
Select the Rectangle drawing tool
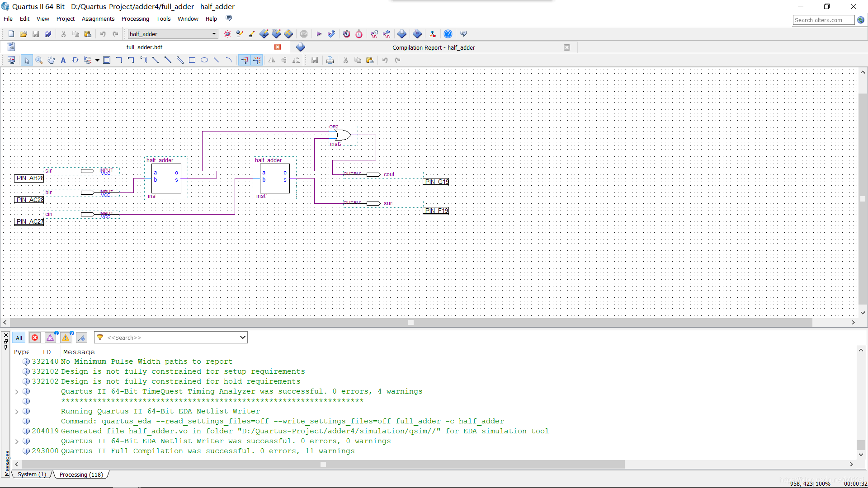[x=192, y=60]
